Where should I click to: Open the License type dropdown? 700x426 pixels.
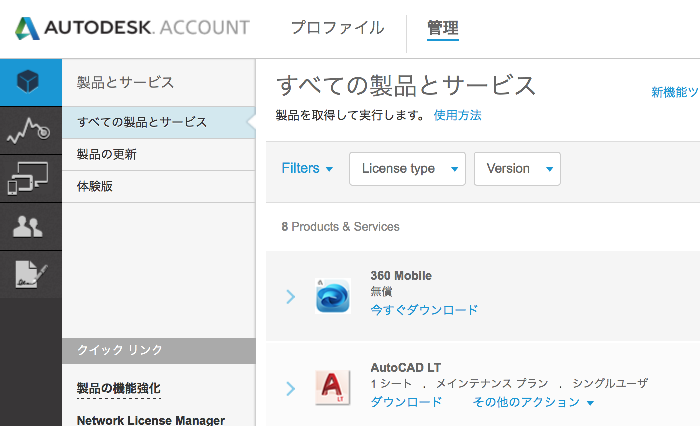[x=407, y=169]
